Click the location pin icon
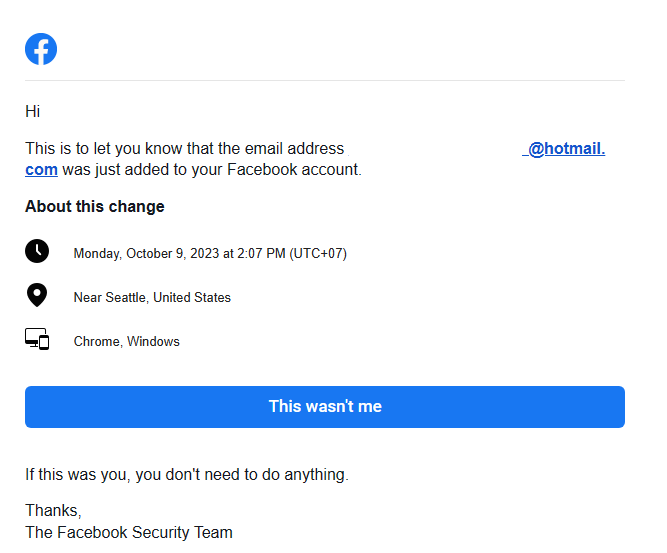The height and width of the screenshot is (553, 667). [x=37, y=295]
